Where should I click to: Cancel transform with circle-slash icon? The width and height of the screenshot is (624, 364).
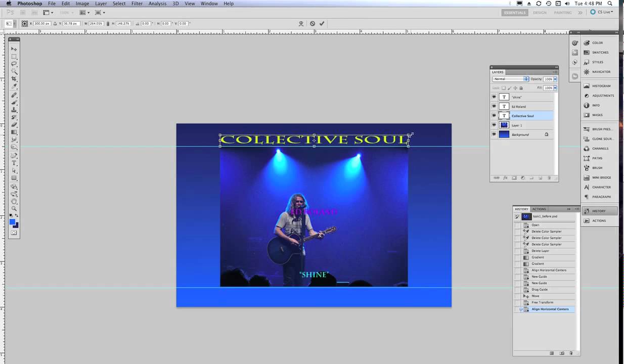pyautogui.click(x=312, y=23)
